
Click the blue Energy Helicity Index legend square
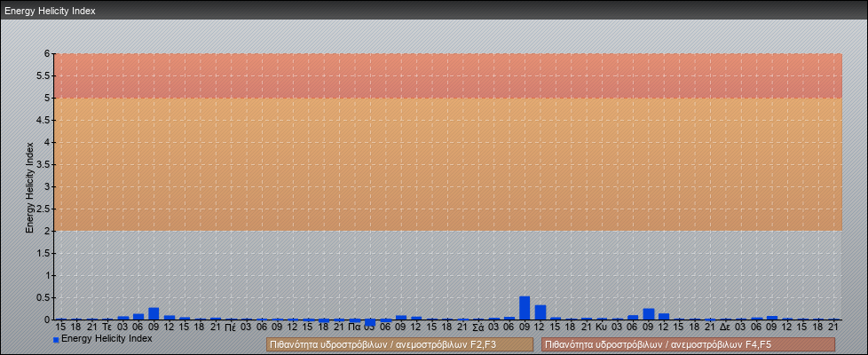coord(56,339)
